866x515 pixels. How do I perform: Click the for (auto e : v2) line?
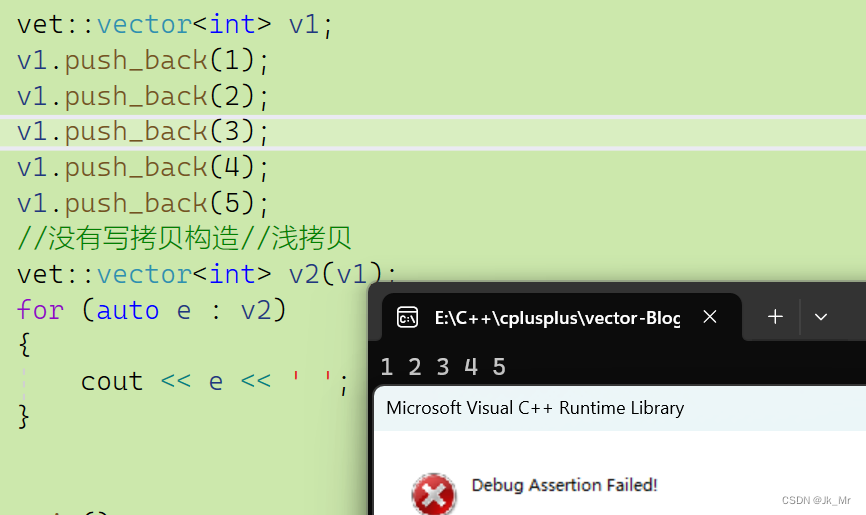tap(151, 311)
